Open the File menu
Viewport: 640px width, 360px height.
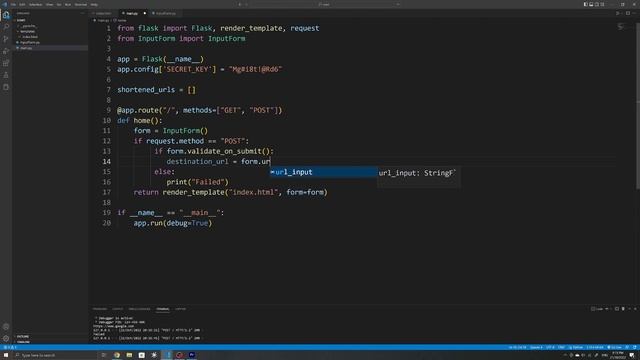click(x=13, y=4)
